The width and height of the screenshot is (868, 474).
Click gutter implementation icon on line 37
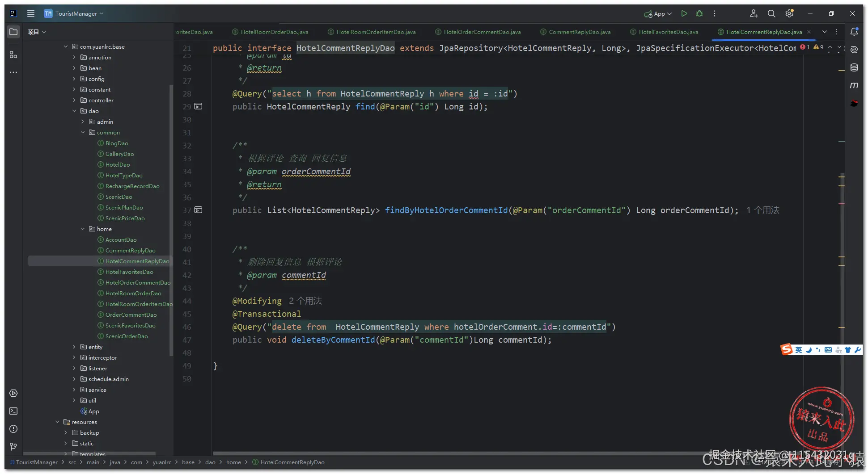(199, 210)
